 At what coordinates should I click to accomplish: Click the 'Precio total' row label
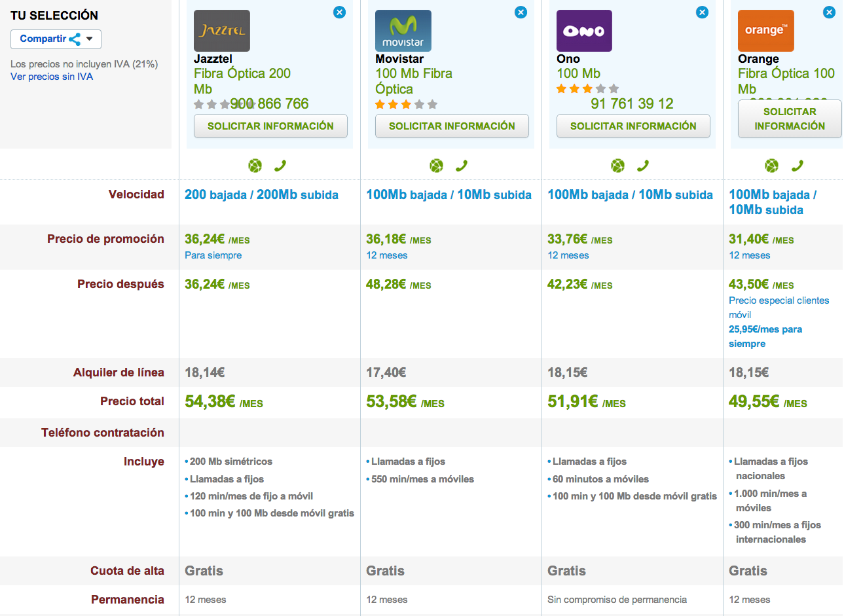coord(132,401)
